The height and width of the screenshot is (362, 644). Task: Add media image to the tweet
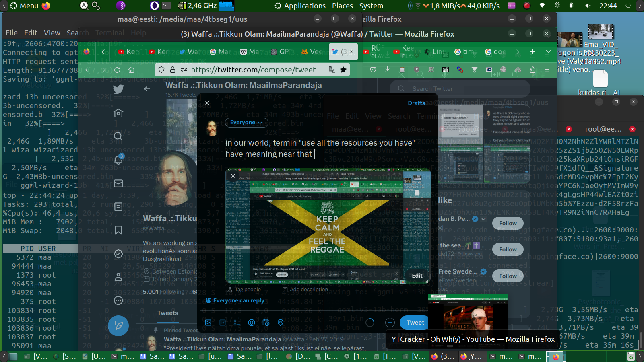coord(208,323)
